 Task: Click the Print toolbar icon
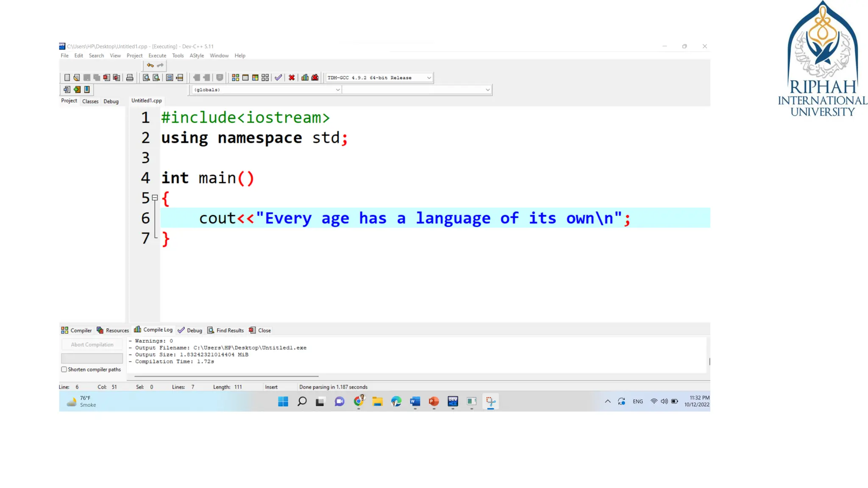pyautogui.click(x=130, y=78)
